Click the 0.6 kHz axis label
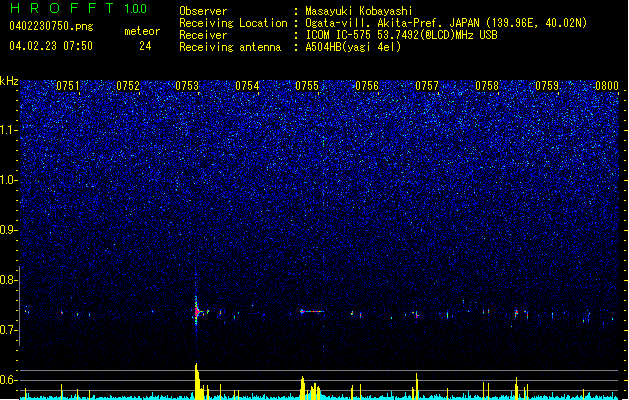Image resolution: width=629 pixels, height=400 pixels. pos(8,380)
